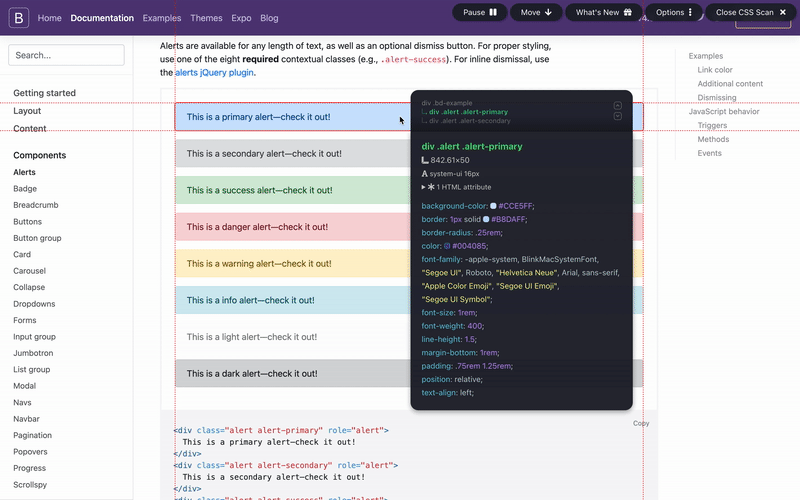Click the text color #004085 swatch
Screen dimensions: 800x500
447,246
